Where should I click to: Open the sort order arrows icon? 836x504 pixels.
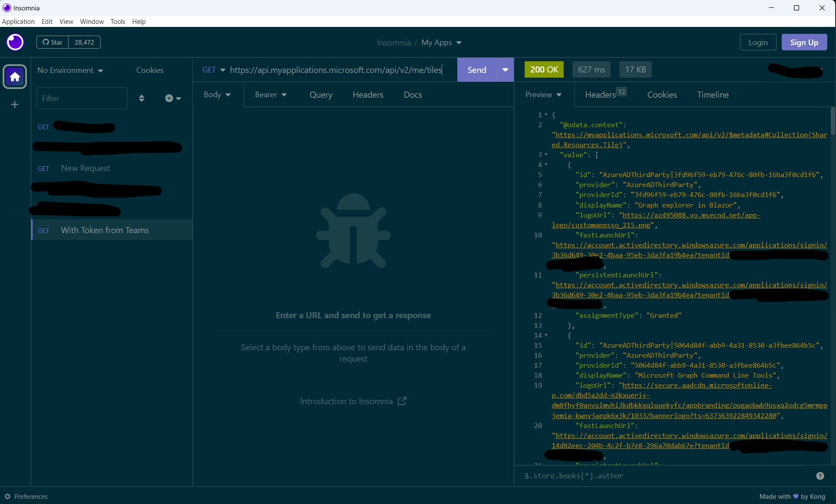[142, 99]
